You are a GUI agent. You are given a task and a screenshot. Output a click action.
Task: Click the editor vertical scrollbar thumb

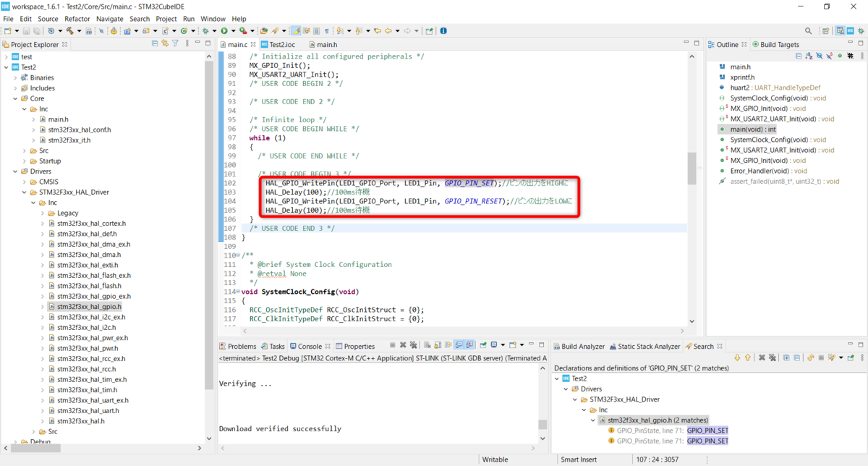[x=692, y=169]
